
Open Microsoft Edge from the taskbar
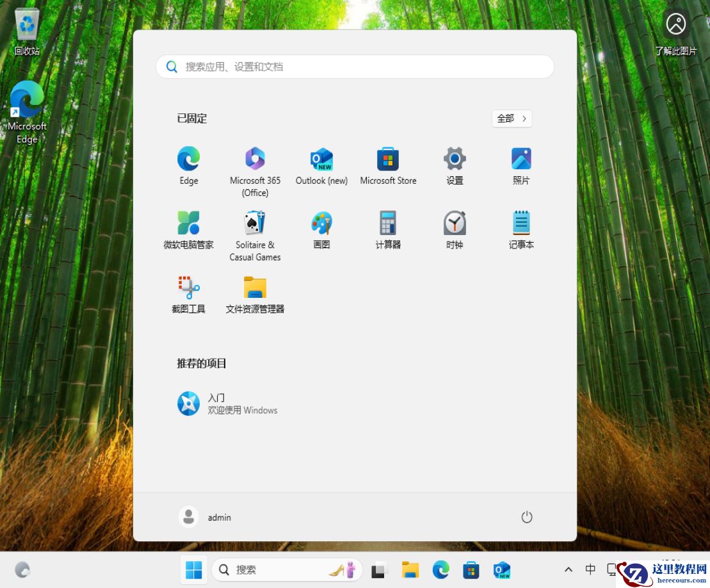(440, 569)
